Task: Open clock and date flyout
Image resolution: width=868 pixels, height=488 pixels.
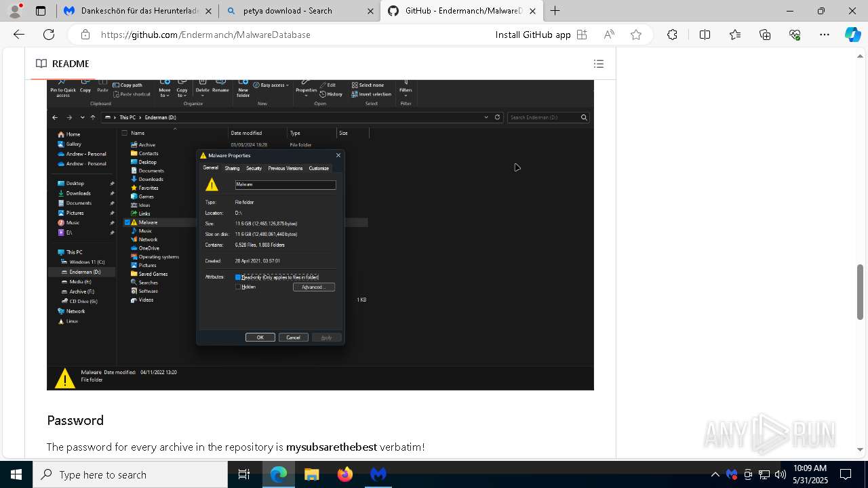Action: coord(810,474)
